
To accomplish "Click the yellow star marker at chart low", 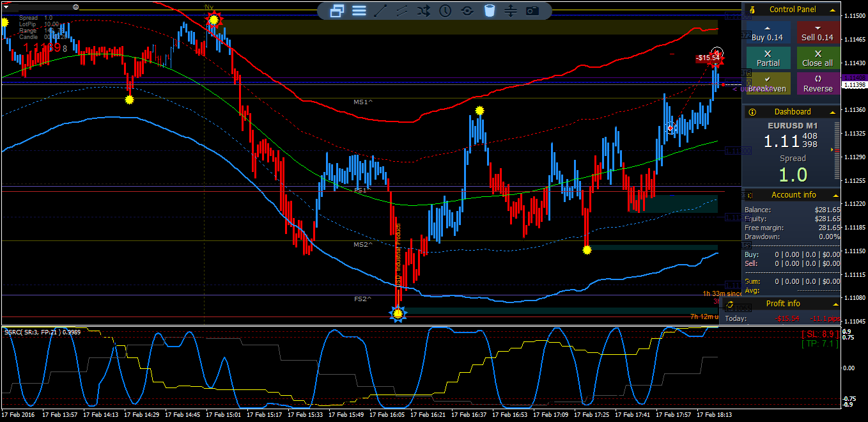I will coord(398,313).
